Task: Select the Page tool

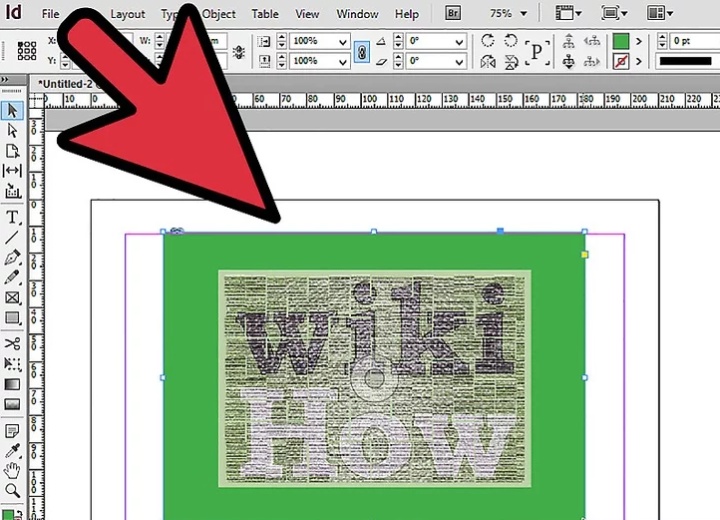Action: [12, 151]
